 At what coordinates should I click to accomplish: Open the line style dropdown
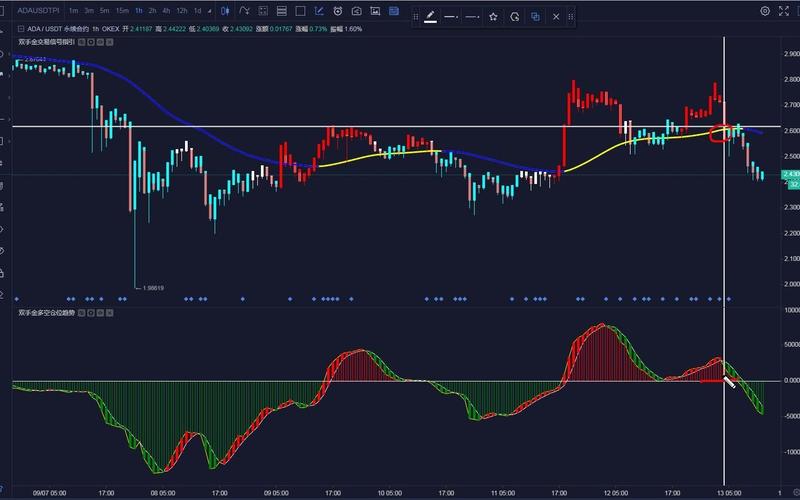click(x=452, y=17)
